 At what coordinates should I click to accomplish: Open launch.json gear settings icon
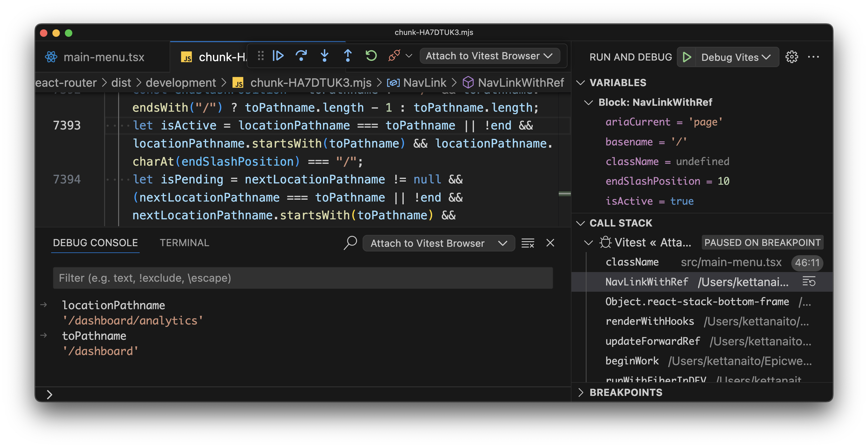click(791, 57)
